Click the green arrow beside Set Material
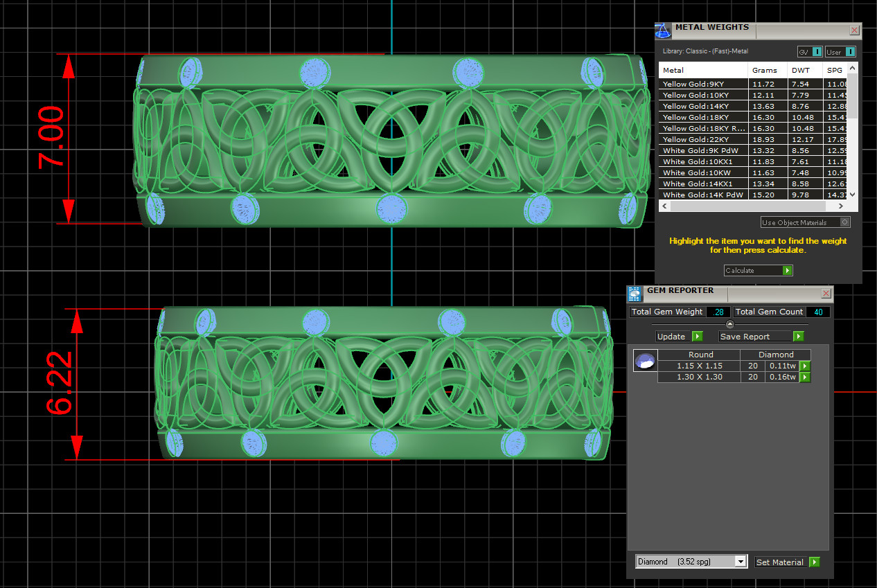The image size is (877, 588). pyautogui.click(x=814, y=562)
